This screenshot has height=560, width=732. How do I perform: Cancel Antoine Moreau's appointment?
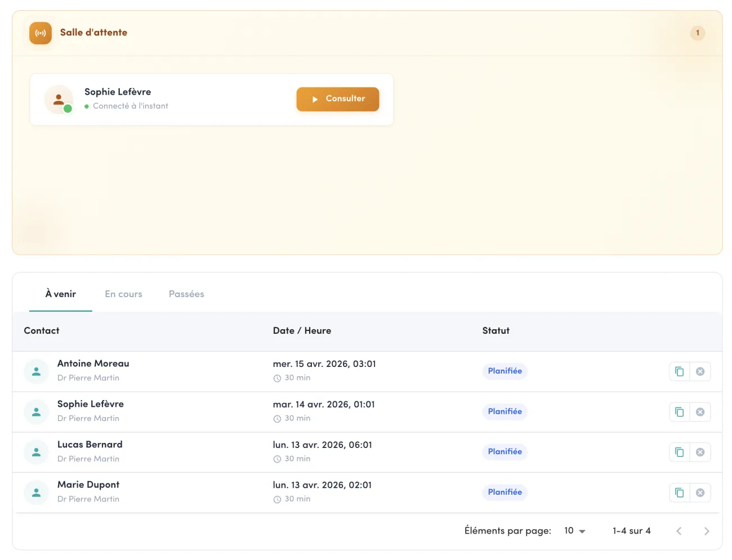[x=700, y=371]
